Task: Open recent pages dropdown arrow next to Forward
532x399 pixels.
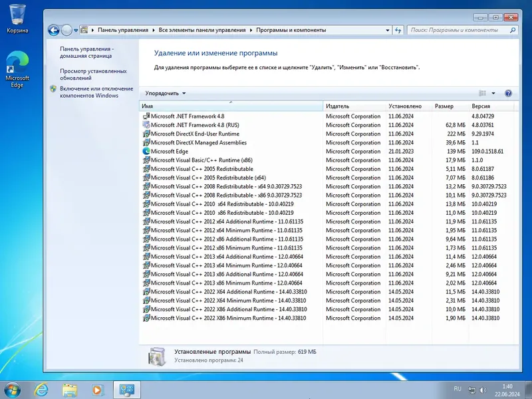Action: click(x=76, y=30)
